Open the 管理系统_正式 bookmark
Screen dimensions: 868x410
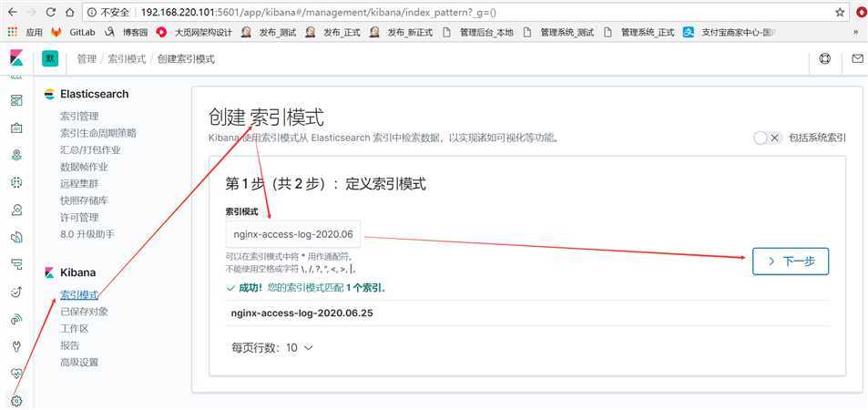click(x=638, y=32)
